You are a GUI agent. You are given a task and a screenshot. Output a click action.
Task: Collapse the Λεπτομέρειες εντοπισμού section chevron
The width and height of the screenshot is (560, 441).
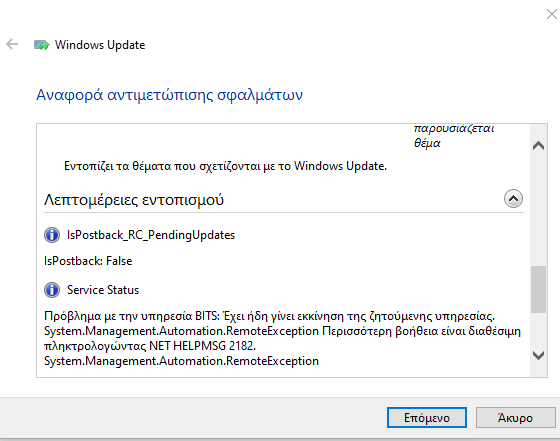coord(513,199)
